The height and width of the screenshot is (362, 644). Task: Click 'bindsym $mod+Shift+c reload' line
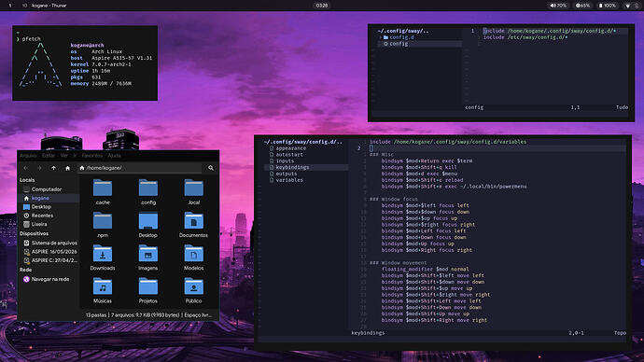click(422, 180)
